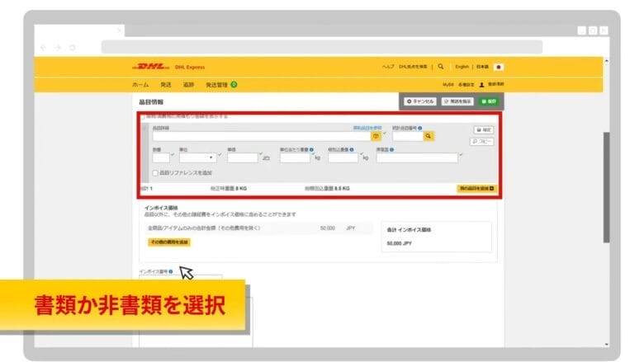Click the gross weight input field

(x=343, y=157)
